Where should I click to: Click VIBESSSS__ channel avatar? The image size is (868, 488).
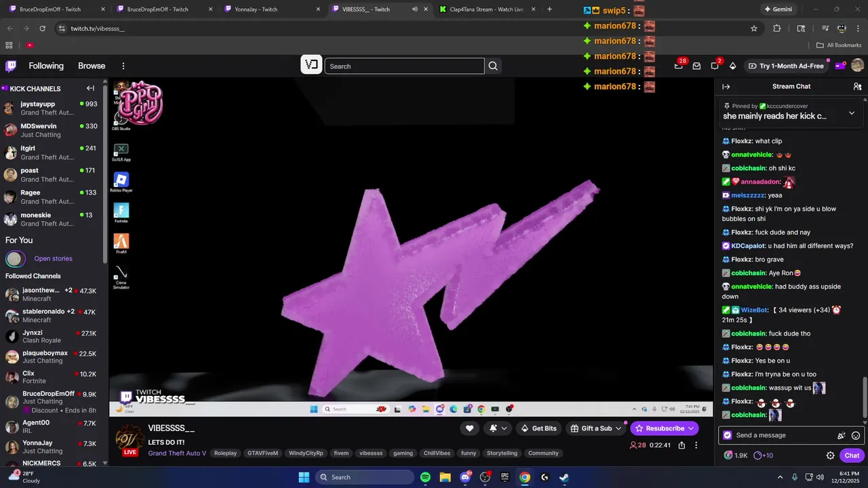pyautogui.click(x=130, y=439)
